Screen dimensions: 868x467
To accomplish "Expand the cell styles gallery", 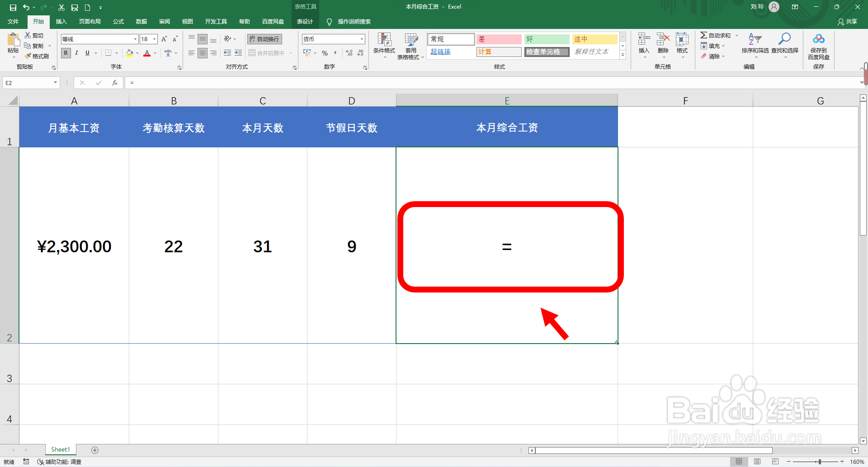I will 623,55.
